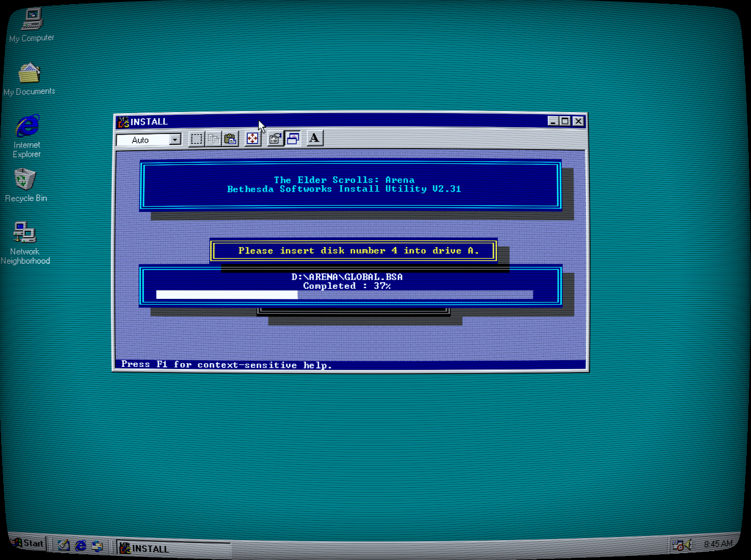The height and width of the screenshot is (560, 751).
Task: Open the Properties toolbar icon
Action: click(275, 139)
